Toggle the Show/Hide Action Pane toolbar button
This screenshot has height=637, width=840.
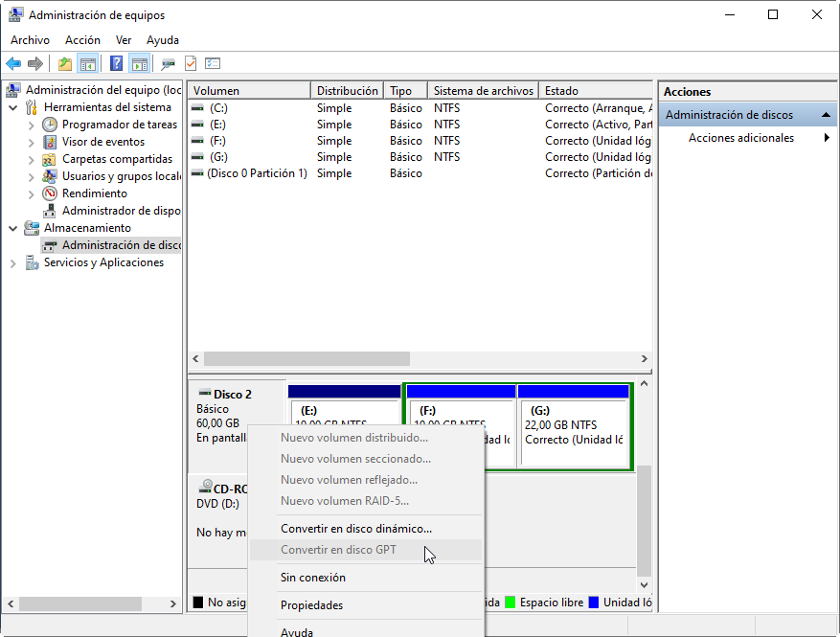pyautogui.click(x=140, y=64)
